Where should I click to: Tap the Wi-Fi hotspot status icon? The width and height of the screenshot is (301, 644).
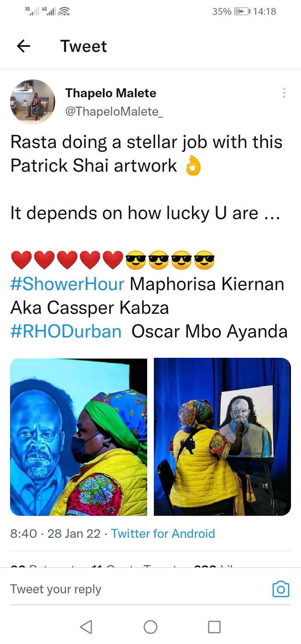click(x=64, y=12)
